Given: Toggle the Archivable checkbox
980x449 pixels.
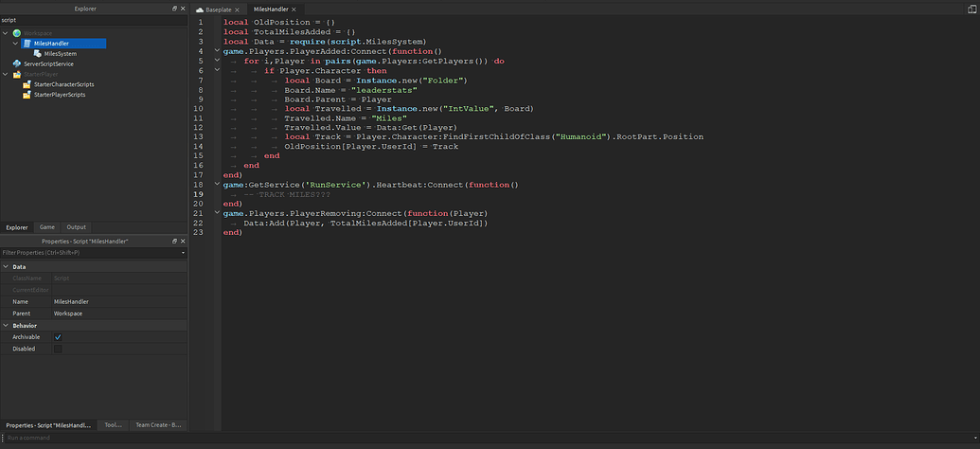Looking at the screenshot, I should [x=58, y=337].
